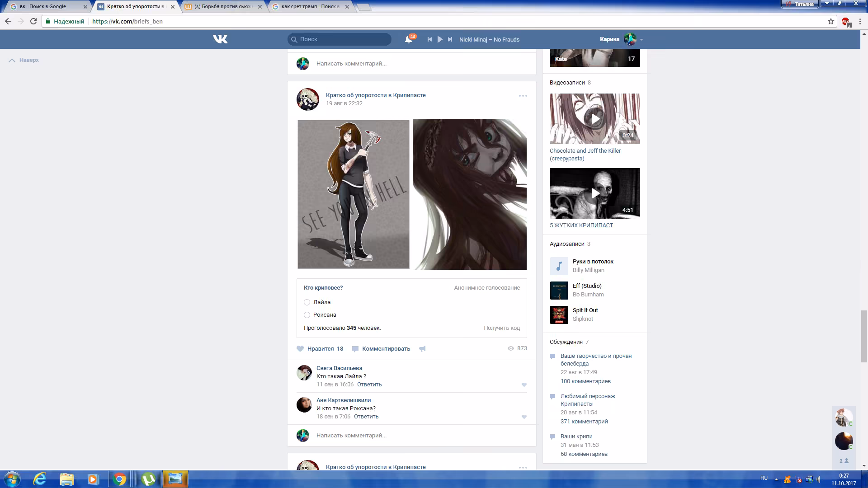Open the close-up face image in the post
The height and width of the screenshot is (488, 868).
pos(470,194)
